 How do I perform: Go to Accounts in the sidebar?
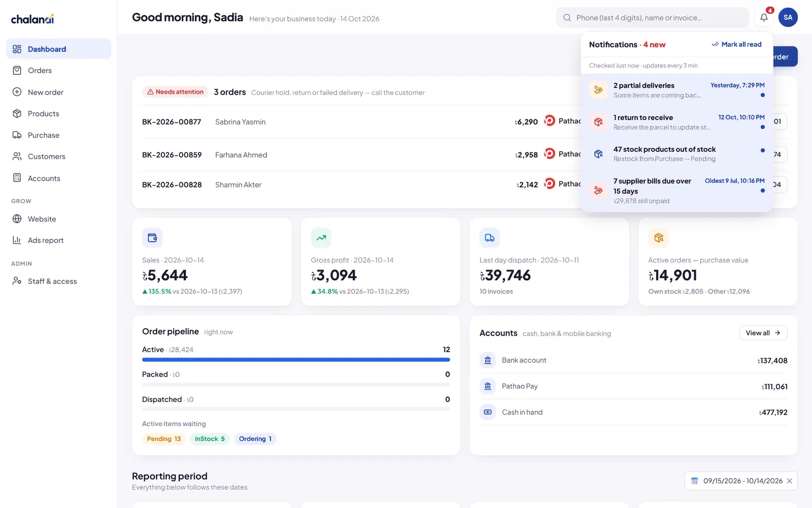coord(59,178)
